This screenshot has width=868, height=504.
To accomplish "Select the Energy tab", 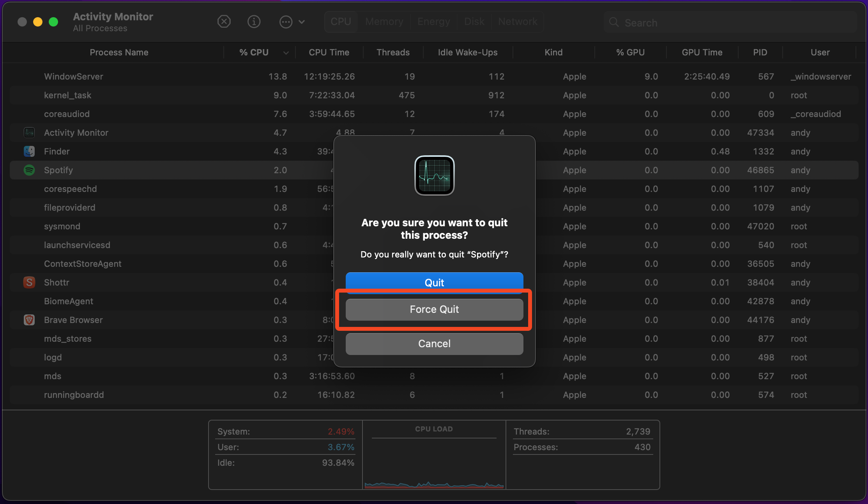I will (433, 21).
